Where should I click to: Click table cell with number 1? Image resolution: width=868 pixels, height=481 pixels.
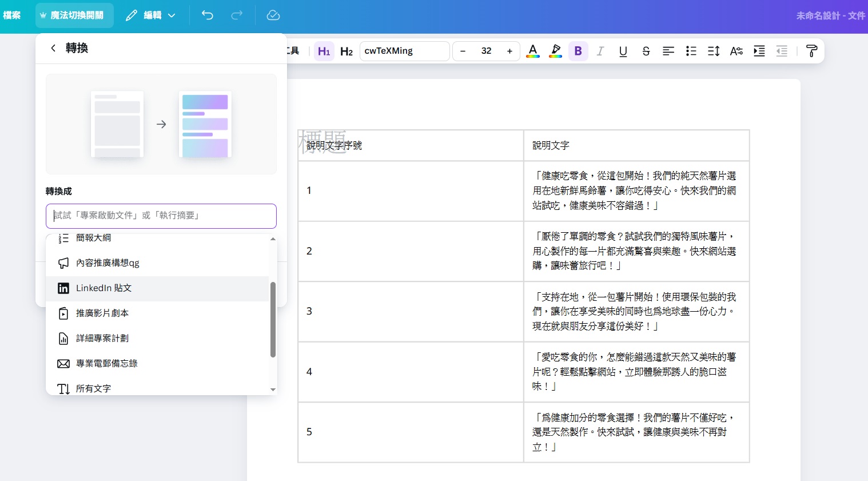point(411,191)
